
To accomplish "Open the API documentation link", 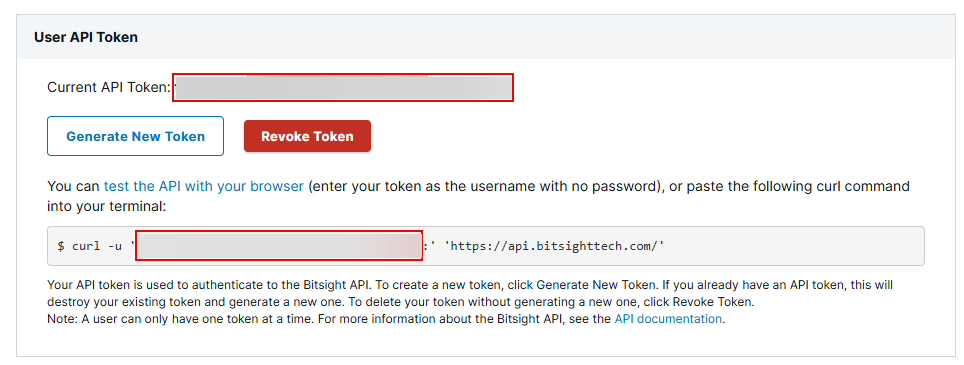I will click(x=668, y=319).
